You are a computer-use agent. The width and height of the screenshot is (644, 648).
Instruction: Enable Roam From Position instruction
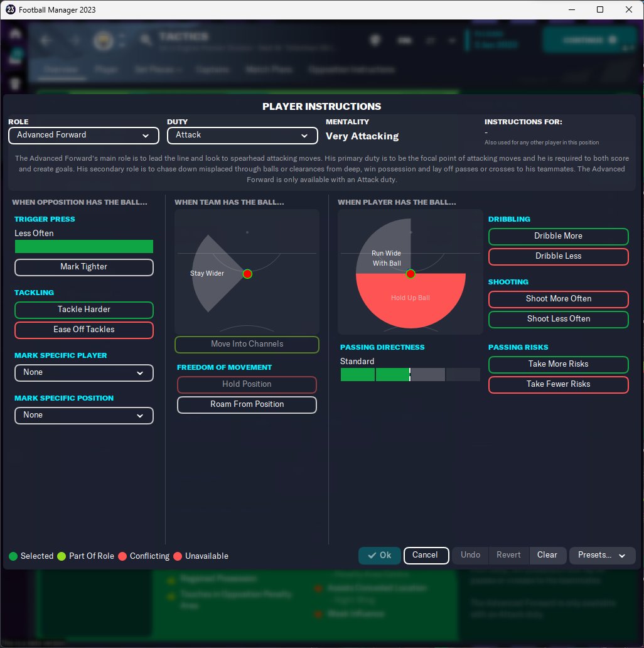tap(247, 404)
